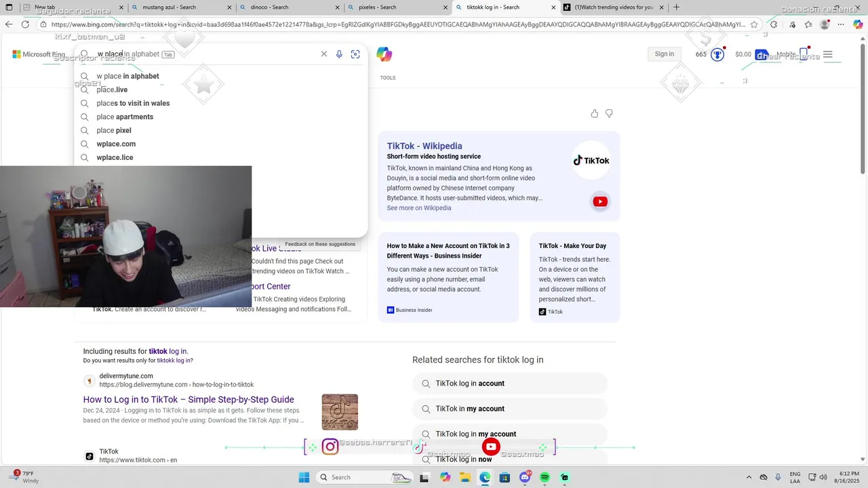Click 'Feedback on these suggestions'
This screenshot has width=868, height=488.
pos(320,244)
